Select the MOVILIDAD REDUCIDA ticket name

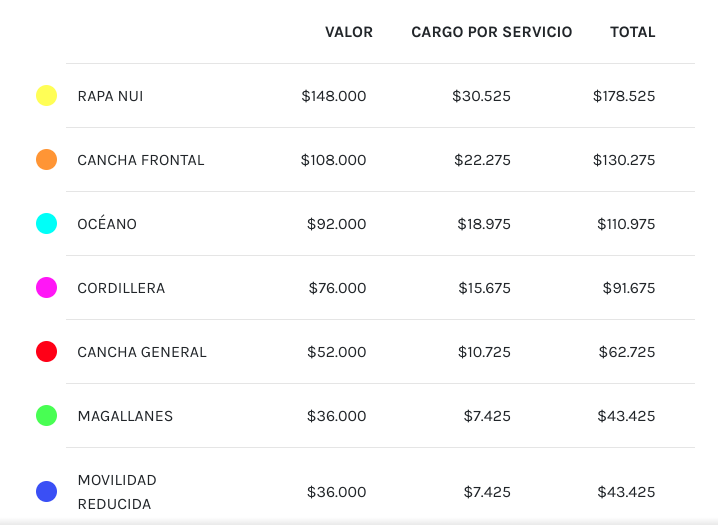(x=117, y=492)
